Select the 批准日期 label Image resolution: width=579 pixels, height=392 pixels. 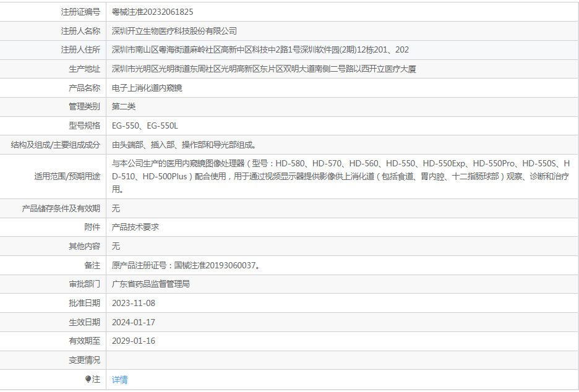[x=85, y=304]
